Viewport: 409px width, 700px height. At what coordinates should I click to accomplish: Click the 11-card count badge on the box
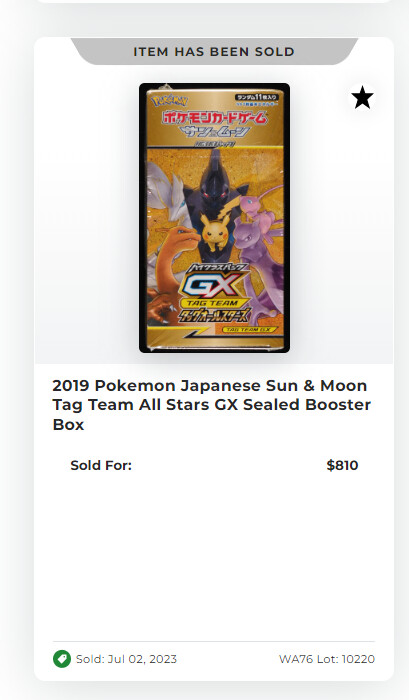click(256, 97)
